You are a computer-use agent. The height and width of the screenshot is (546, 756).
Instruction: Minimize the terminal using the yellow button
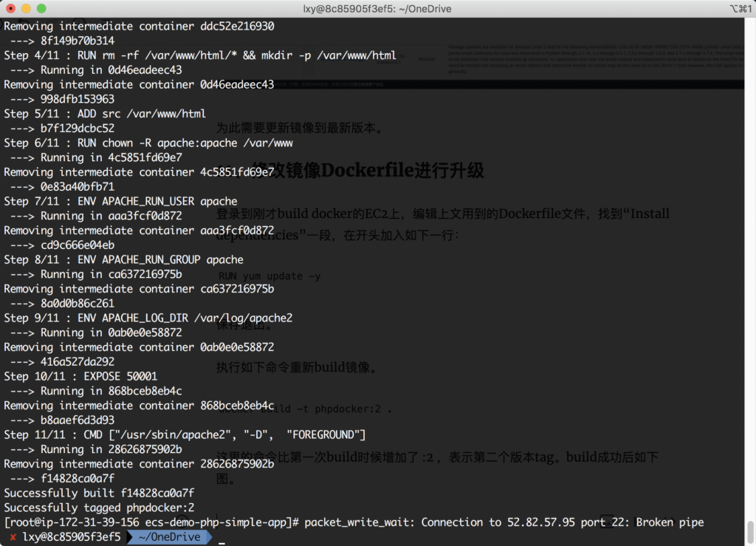(x=25, y=9)
